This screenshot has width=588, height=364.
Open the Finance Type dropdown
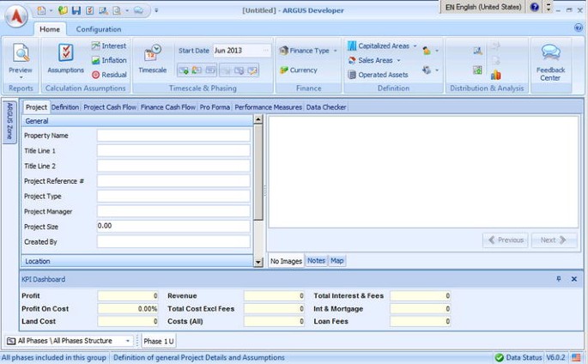pos(335,51)
